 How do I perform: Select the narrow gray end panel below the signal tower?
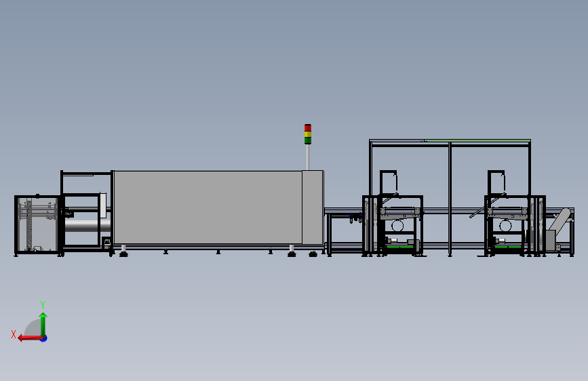(313, 207)
